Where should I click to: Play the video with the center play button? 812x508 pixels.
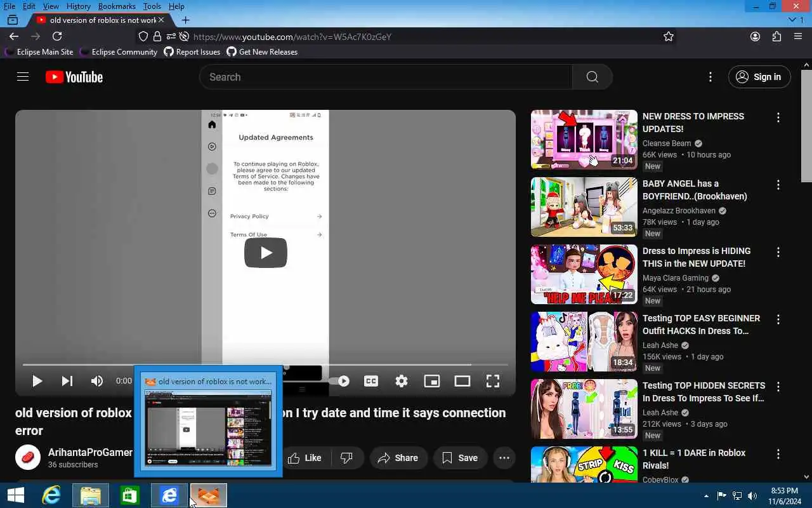(266, 253)
